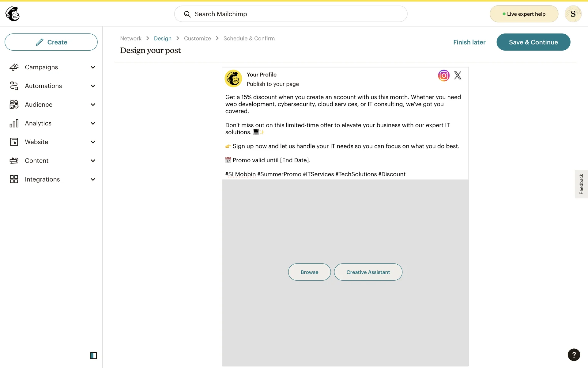Image resolution: width=588 pixels, height=368 pixels.
Task: Open the Creative Assistant
Action: [x=368, y=272]
